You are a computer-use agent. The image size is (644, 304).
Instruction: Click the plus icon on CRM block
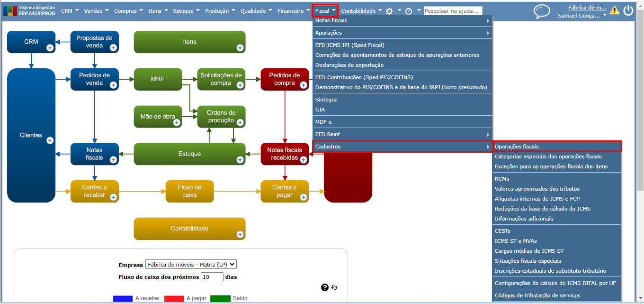click(50, 48)
